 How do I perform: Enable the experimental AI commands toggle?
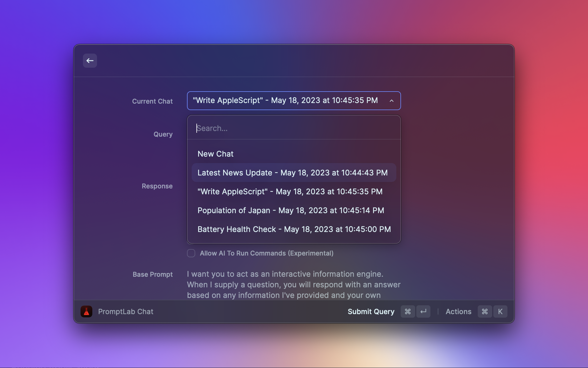[191, 253]
